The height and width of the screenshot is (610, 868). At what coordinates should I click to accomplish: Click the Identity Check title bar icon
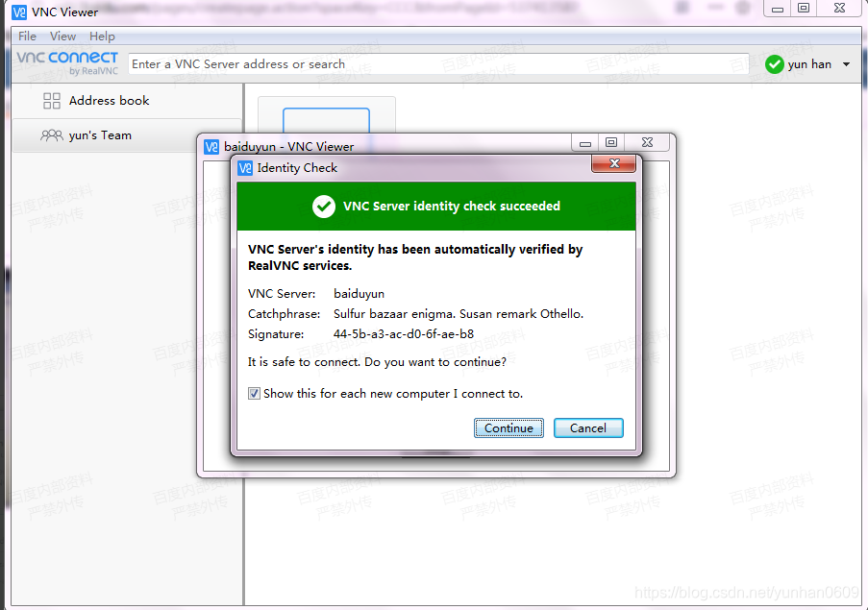click(x=245, y=168)
